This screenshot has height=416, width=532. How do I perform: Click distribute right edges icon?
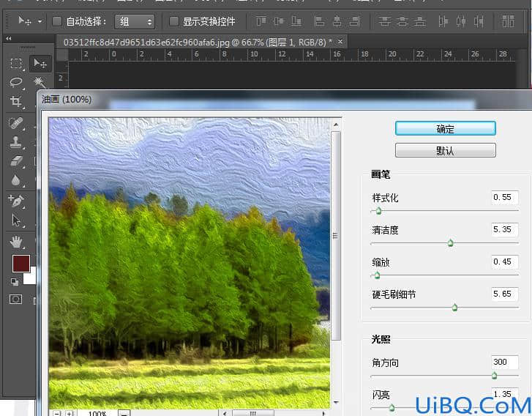point(479,21)
